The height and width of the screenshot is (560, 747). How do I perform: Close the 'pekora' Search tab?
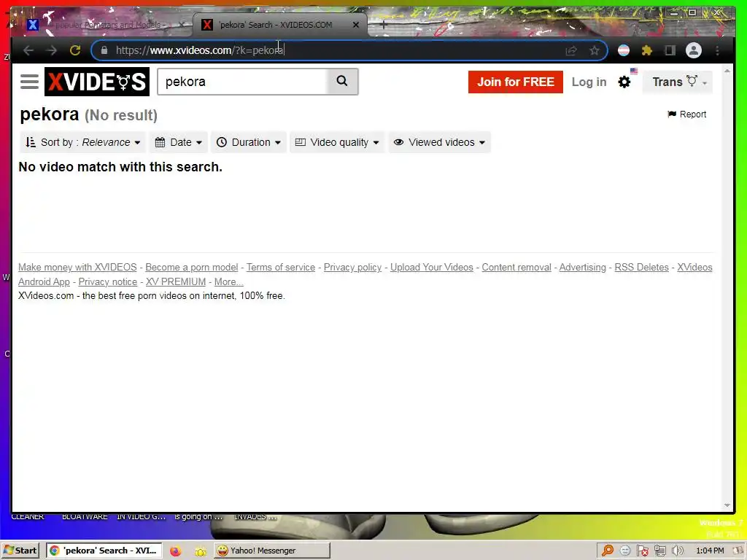click(x=355, y=25)
